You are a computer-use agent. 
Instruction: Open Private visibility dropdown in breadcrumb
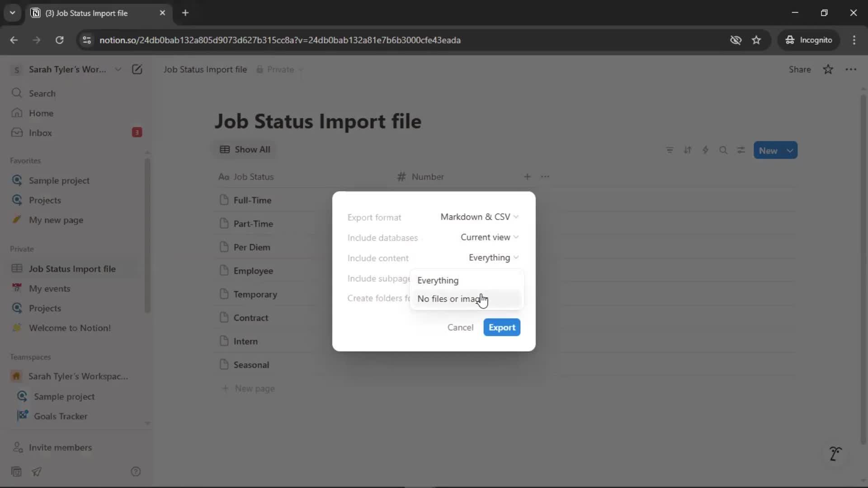tap(280, 70)
